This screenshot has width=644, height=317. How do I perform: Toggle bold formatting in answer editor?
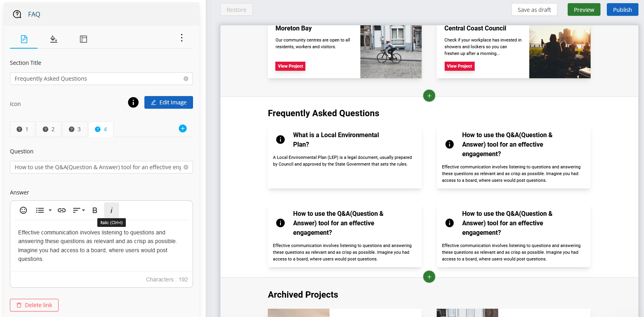(x=95, y=210)
